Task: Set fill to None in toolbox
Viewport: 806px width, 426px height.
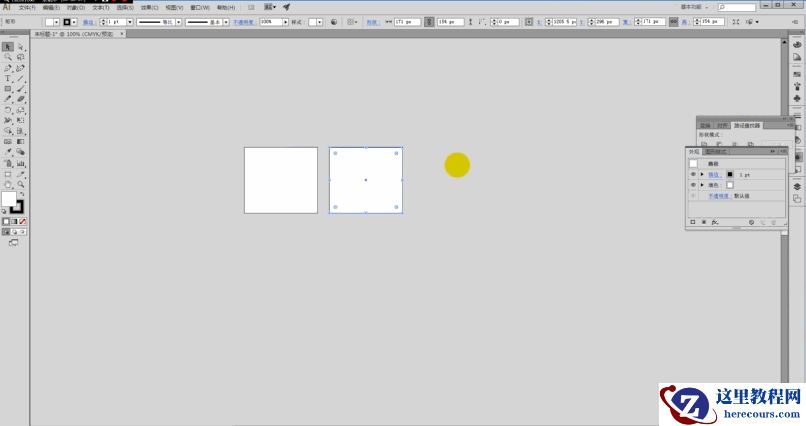Action: (x=22, y=221)
